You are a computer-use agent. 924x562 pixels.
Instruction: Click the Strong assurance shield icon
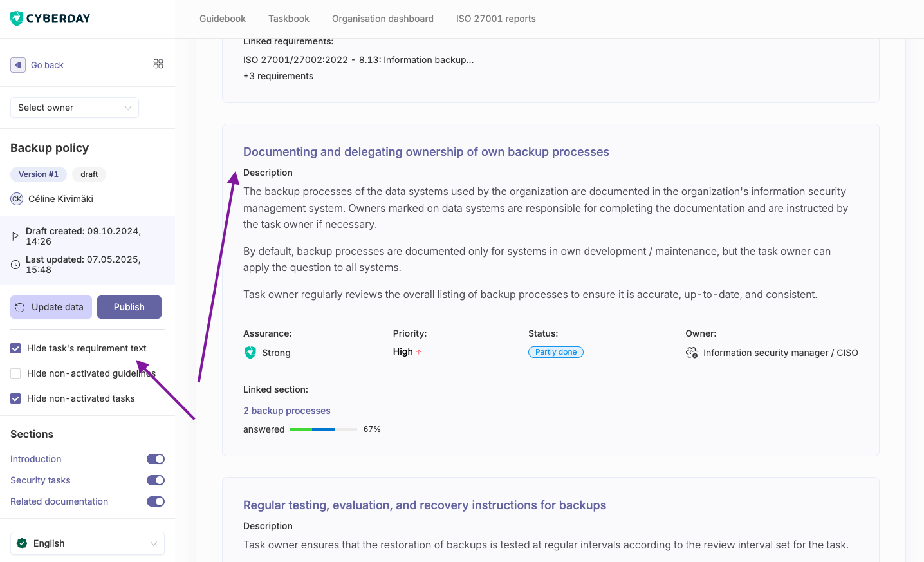coord(250,353)
